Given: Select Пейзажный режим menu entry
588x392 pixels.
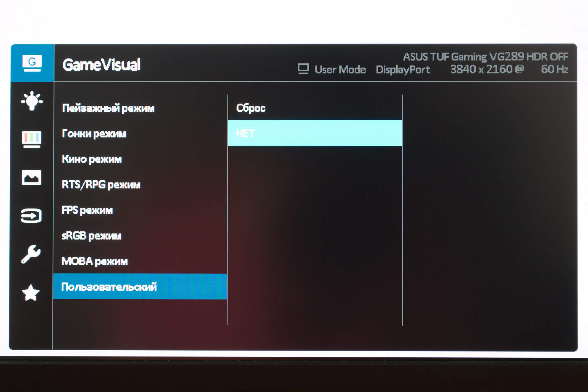Looking at the screenshot, I should (108, 108).
